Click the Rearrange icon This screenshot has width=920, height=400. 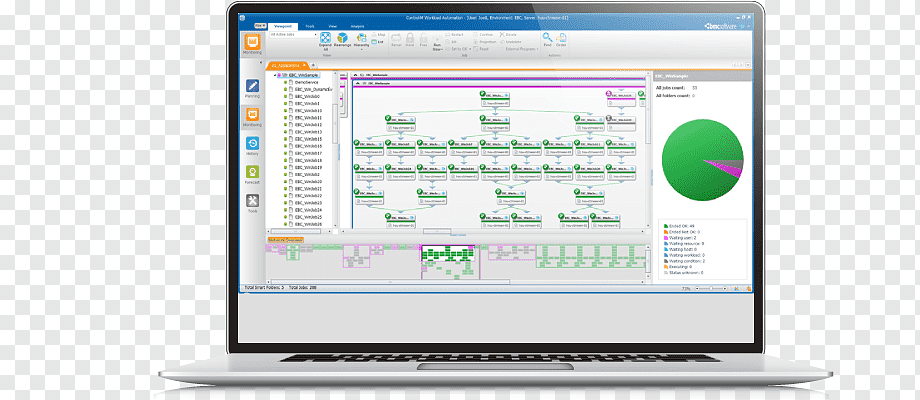pyautogui.click(x=343, y=40)
